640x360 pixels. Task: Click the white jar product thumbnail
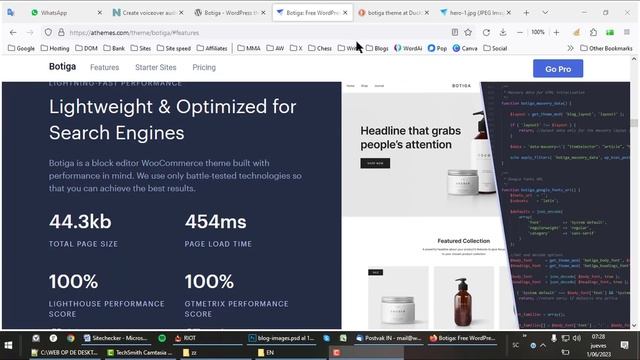coord(398,298)
